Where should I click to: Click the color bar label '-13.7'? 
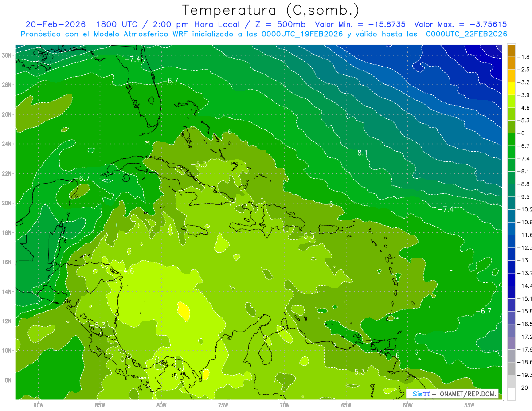point(525,273)
